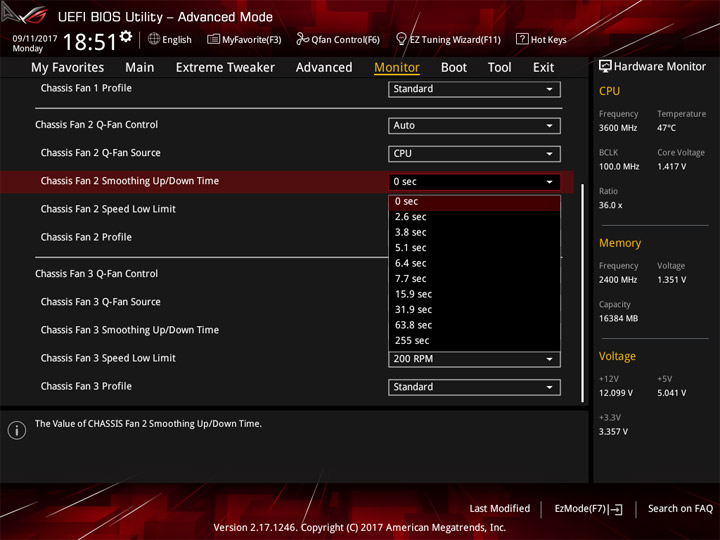The height and width of the screenshot is (540, 720).
Task: Select Chassis Fan 3 Smoothing Up/Down Time row
Action: coord(129,330)
